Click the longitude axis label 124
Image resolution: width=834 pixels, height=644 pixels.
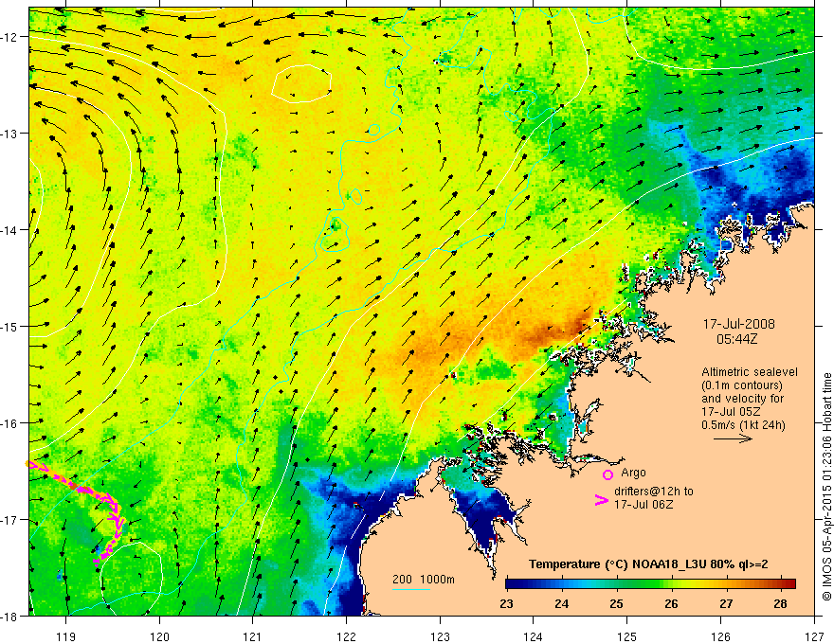pyautogui.click(x=534, y=636)
